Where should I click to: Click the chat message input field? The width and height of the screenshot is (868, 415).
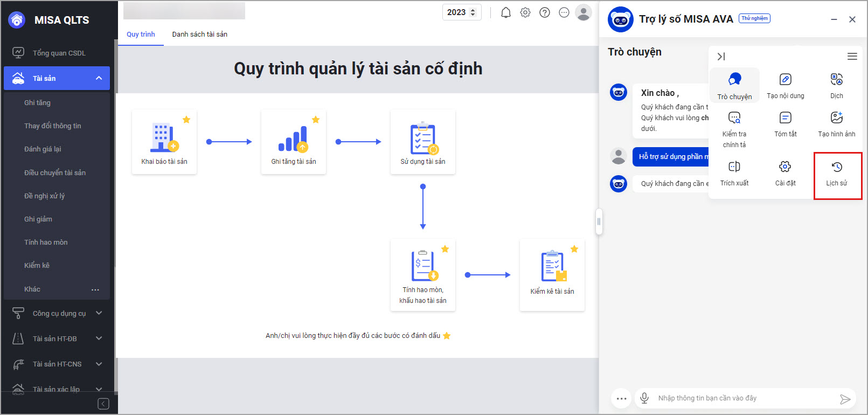[746, 398]
